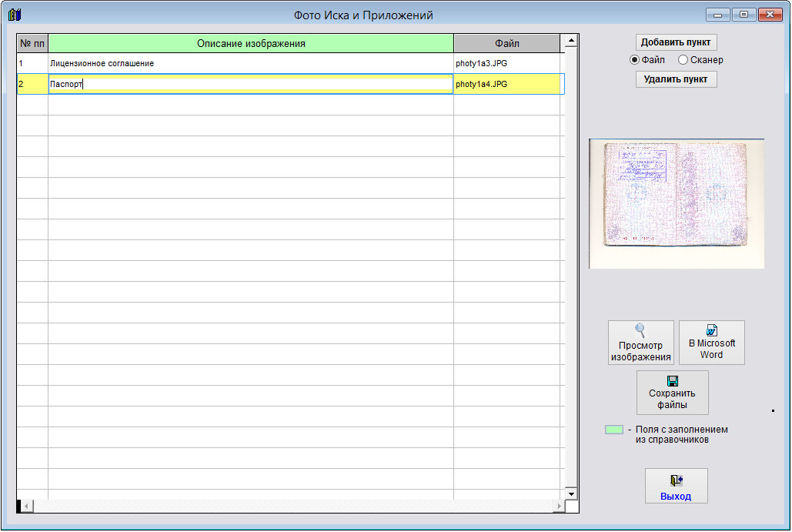Click the green legend color swatch
This screenshot has height=532, width=792.
click(x=613, y=430)
